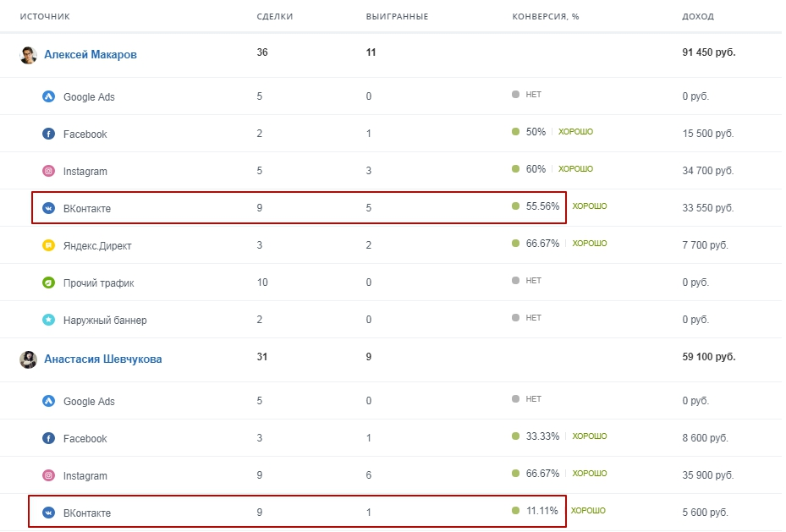Click Facebook icon under Алексей Макаров
This screenshot has height=532, width=786.
pyautogui.click(x=48, y=134)
